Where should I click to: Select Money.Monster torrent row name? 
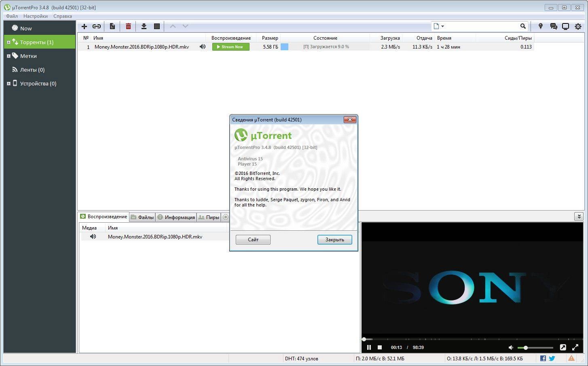pyautogui.click(x=142, y=47)
